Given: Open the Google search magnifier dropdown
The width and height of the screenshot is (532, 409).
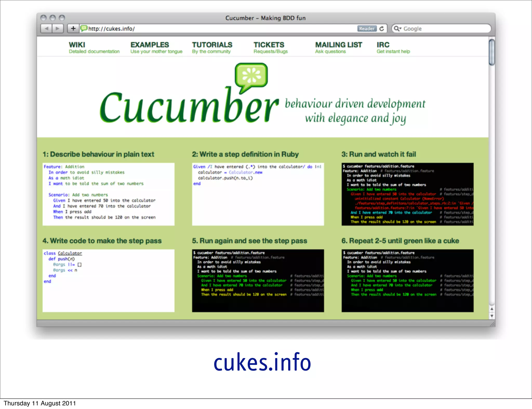Looking at the screenshot, I should coord(397,29).
